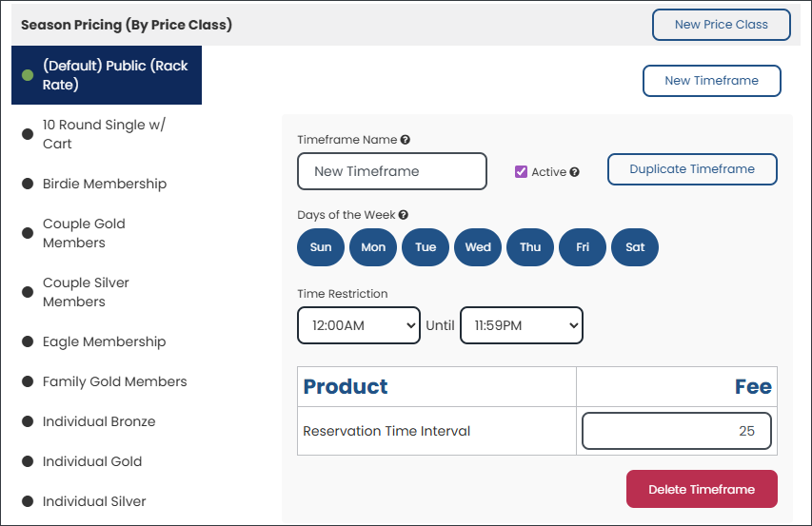
Task: Focus the Timeframe Name input field
Action: coord(392,171)
